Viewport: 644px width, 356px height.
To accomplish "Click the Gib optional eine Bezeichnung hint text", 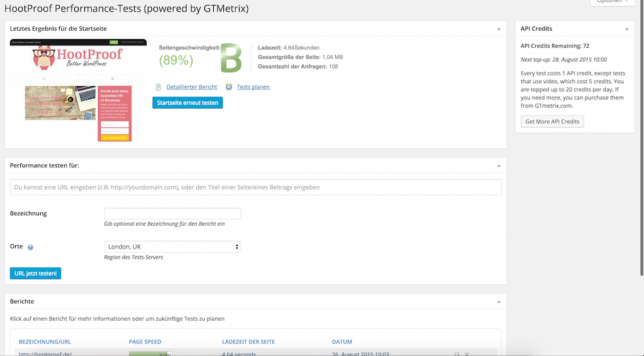I will point(164,224).
